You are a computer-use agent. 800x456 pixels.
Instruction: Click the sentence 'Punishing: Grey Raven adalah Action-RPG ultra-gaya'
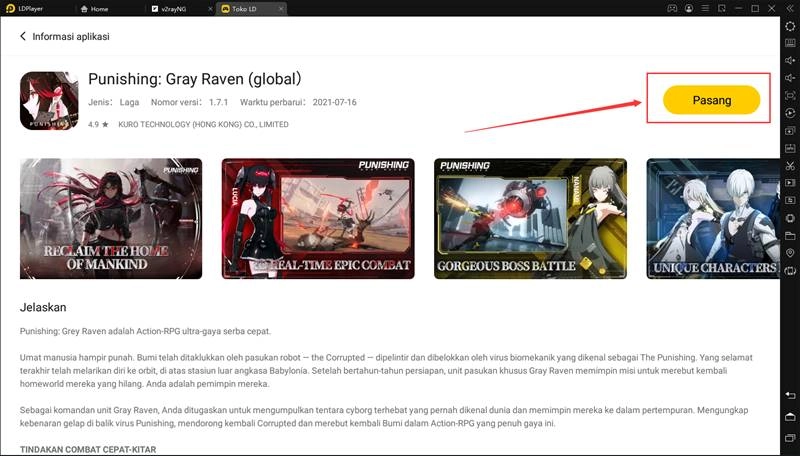point(145,331)
